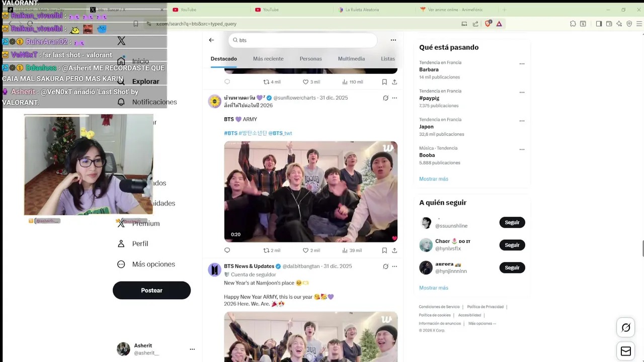
Task: Open Brave Shields icon in address bar
Action: coord(488,24)
